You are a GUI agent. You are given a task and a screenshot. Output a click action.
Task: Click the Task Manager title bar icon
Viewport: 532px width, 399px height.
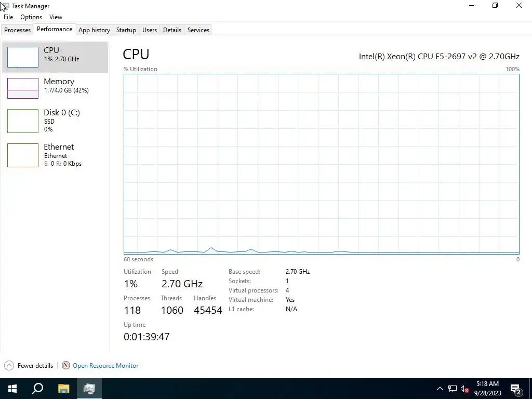tap(5, 6)
